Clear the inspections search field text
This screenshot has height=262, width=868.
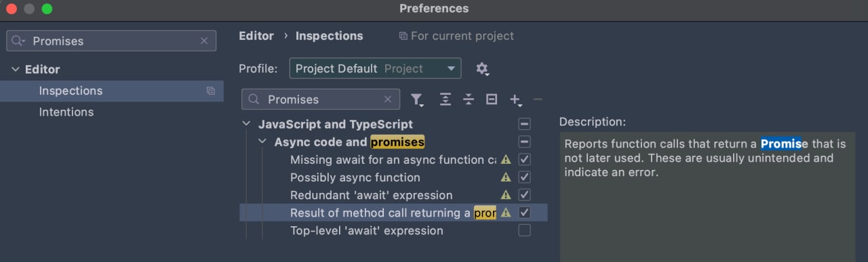click(388, 100)
